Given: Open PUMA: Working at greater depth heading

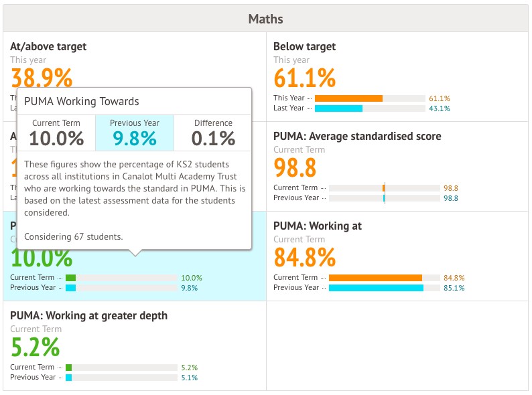Looking at the screenshot, I should [x=88, y=316].
